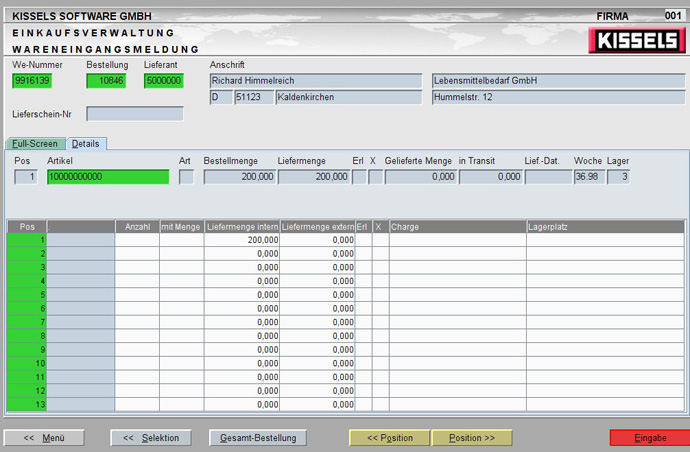Click the header Erl box
Screen dimensions: 690x452
359,177
